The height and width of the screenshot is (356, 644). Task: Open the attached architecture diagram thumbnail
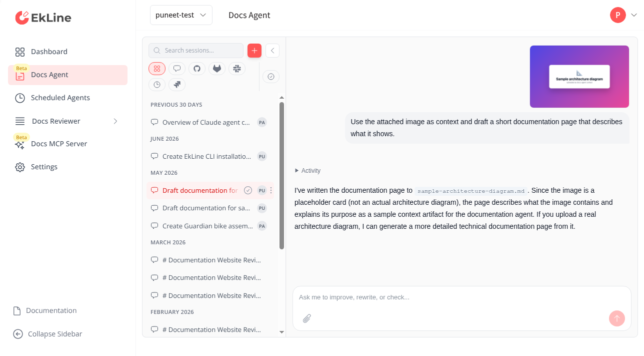pos(579,77)
